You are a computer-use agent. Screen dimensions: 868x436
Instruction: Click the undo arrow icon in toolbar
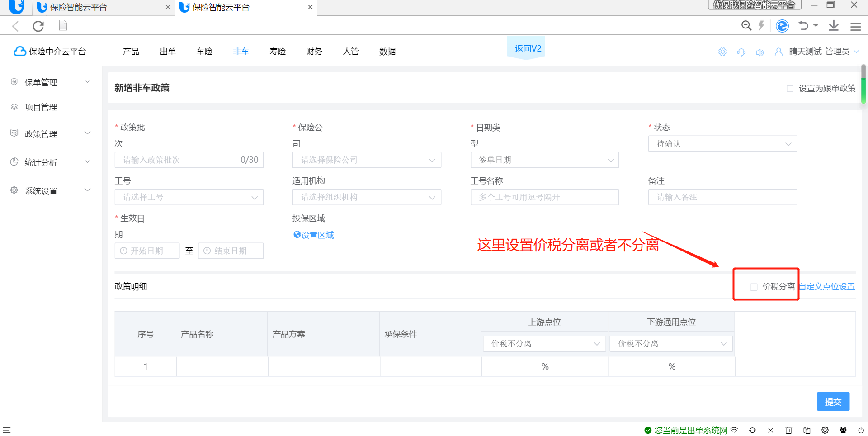click(x=803, y=26)
